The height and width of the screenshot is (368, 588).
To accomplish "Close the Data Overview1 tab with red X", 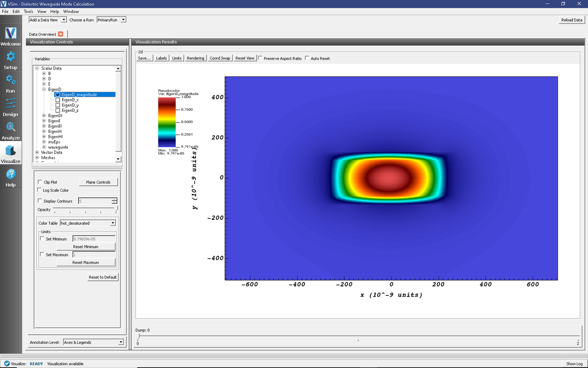I will coord(61,34).
